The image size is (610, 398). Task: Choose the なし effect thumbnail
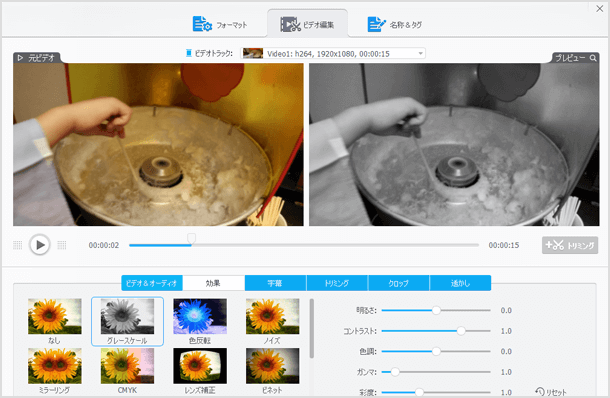[54, 316]
